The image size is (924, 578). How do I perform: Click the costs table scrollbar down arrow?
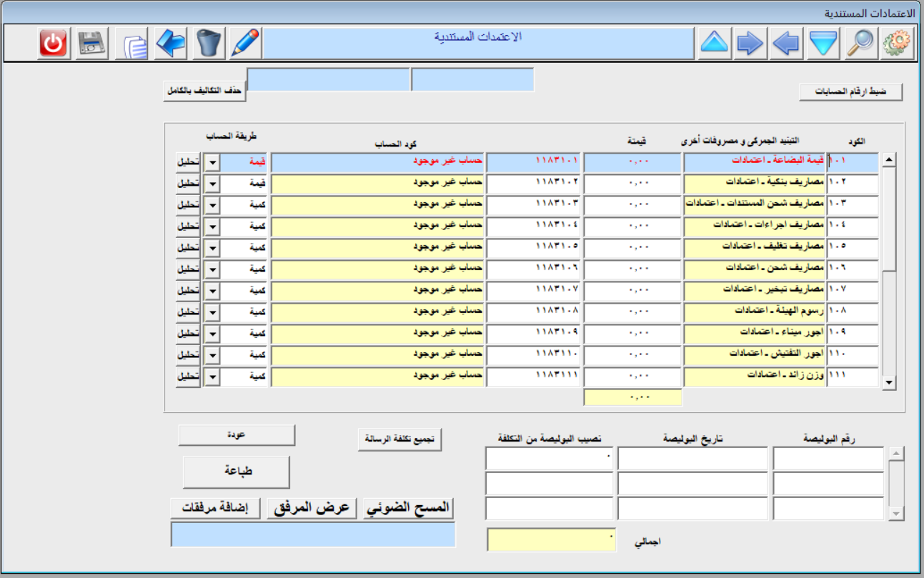(x=889, y=384)
